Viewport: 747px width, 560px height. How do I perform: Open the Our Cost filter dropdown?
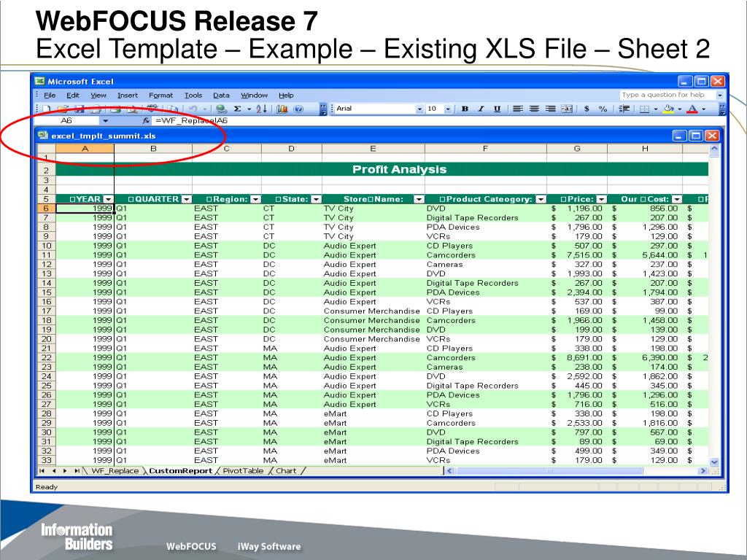pyautogui.click(x=676, y=199)
